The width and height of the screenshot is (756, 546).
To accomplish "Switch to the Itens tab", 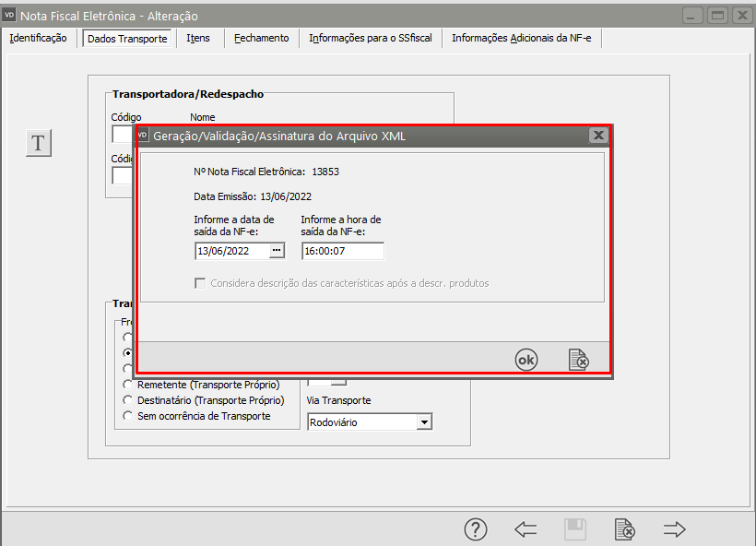I will [x=197, y=38].
